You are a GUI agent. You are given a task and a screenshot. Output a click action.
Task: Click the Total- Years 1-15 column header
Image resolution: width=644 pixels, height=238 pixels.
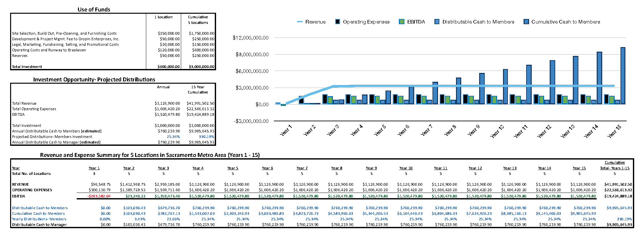click(615, 168)
